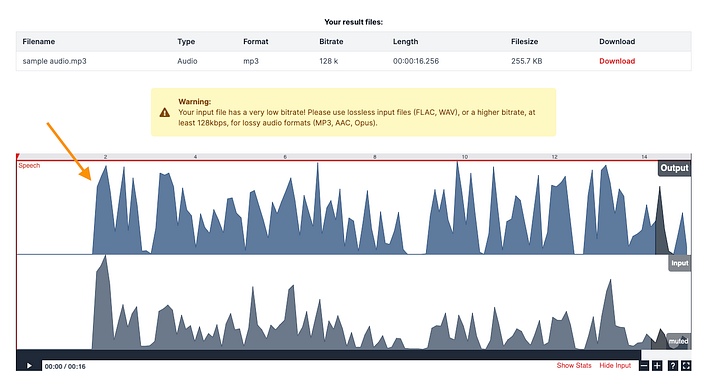Select the Input track label

(680, 263)
